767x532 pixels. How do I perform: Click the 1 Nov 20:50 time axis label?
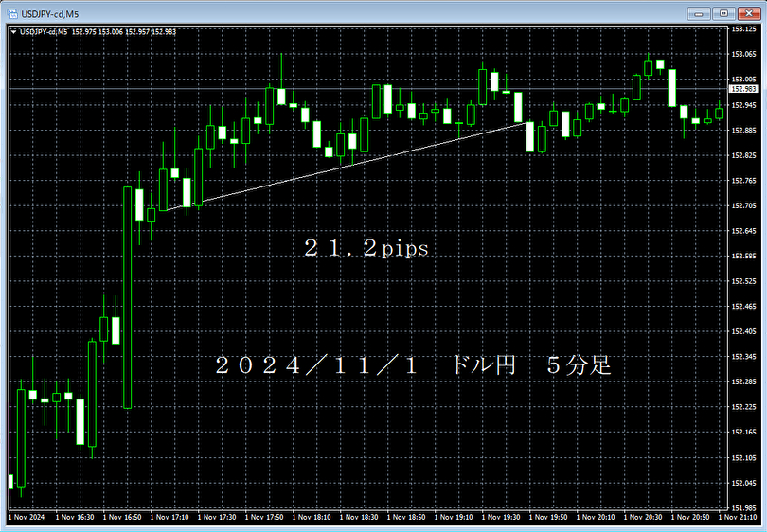point(690,518)
